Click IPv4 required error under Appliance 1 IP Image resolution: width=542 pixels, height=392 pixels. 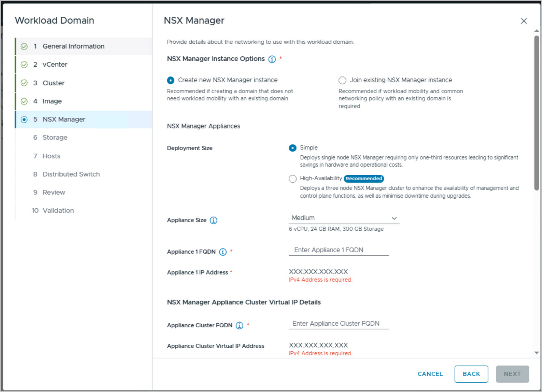point(321,280)
